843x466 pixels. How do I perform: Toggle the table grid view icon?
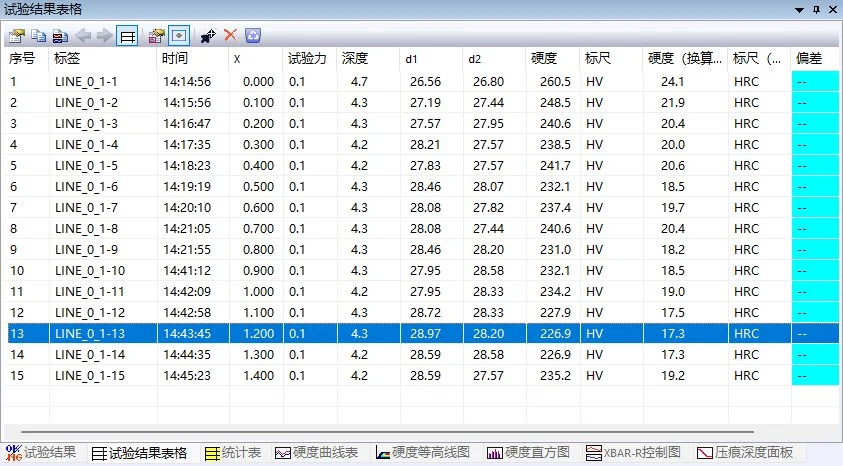(x=127, y=36)
